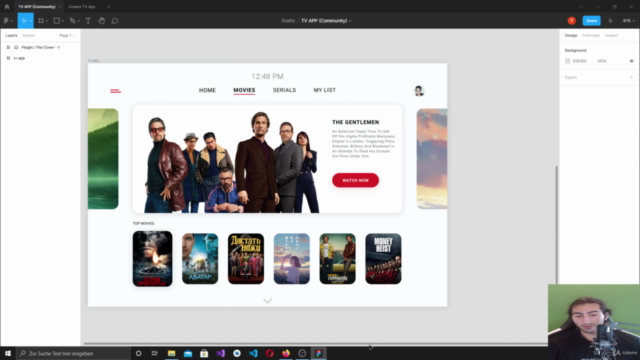Viewport: 640px width, 360px height.
Task: Click the down chevron below Top Movies
Action: (267, 301)
